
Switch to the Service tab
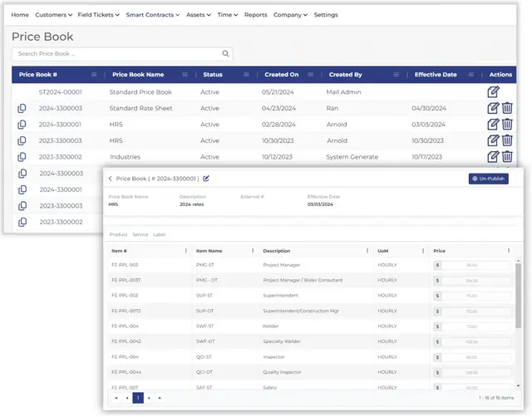140,234
